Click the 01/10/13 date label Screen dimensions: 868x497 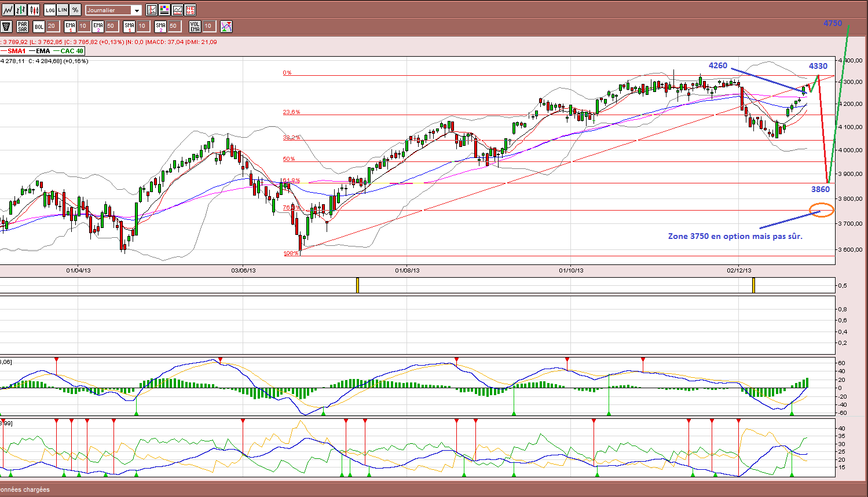(x=571, y=270)
